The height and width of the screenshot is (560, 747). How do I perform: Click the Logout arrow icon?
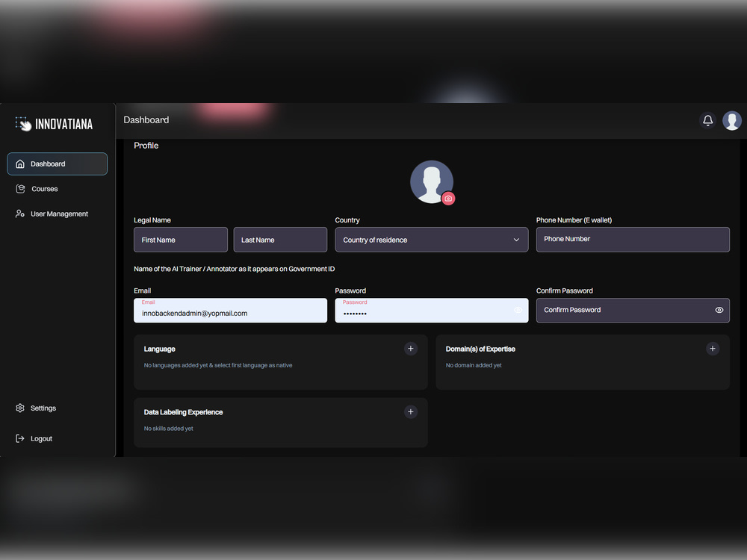(x=20, y=438)
